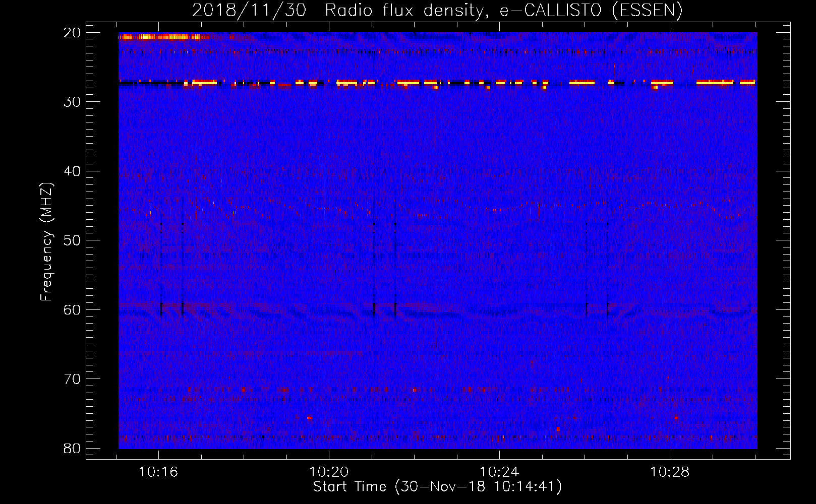Click the plot title '2018/11/30 Radio flux density'

coord(437,10)
